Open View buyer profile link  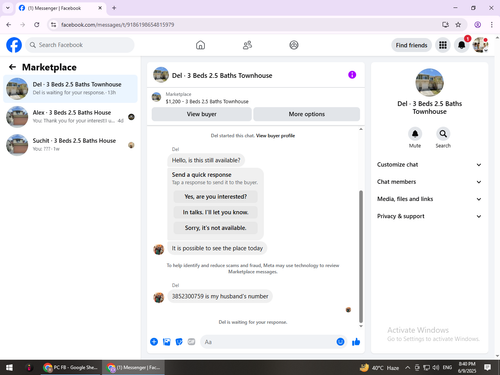click(275, 136)
